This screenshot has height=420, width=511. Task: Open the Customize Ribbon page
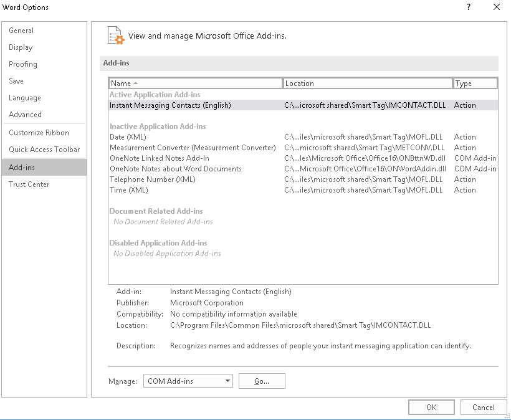44,133
